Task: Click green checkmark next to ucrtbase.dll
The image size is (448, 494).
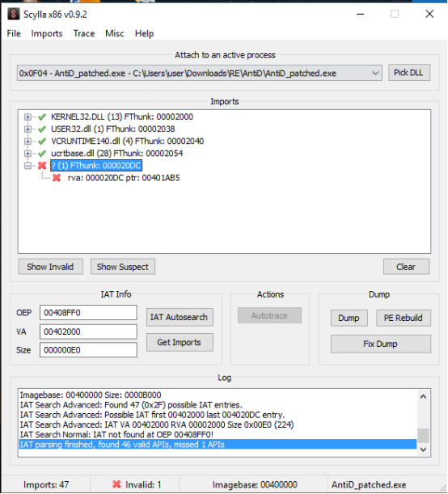Action: click(42, 154)
